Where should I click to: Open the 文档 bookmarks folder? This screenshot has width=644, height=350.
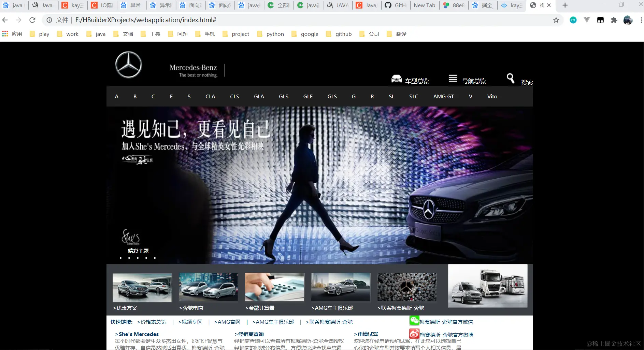click(123, 34)
